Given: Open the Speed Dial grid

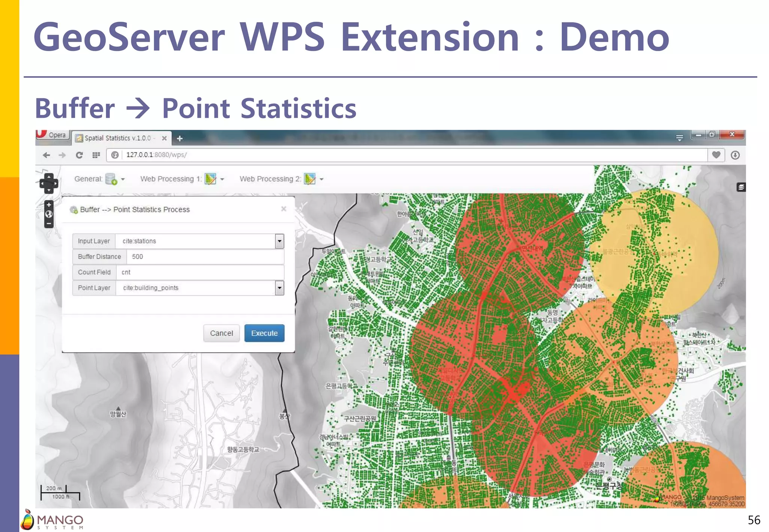Looking at the screenshot, I should [96, 155].
